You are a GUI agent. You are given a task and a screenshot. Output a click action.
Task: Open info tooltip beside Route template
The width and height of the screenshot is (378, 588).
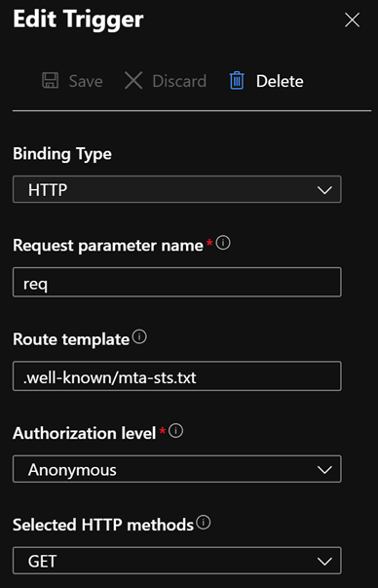click(139, 336)
